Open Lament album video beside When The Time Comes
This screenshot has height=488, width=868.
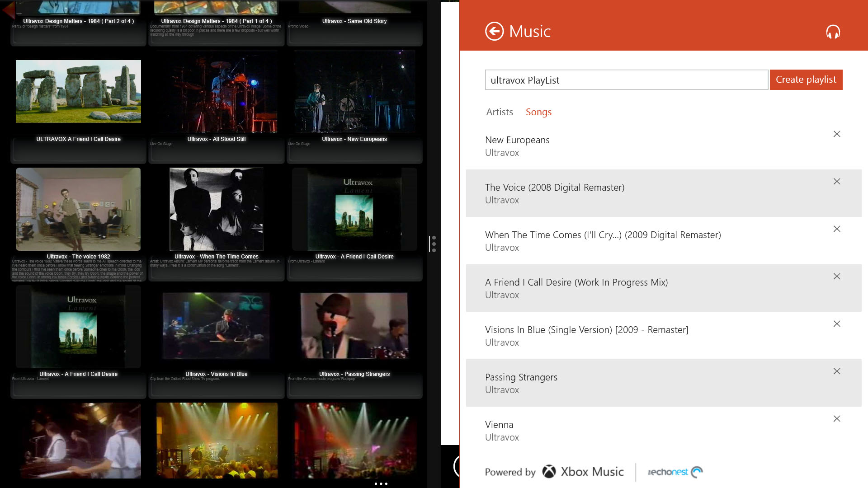[x=354, y=209]
